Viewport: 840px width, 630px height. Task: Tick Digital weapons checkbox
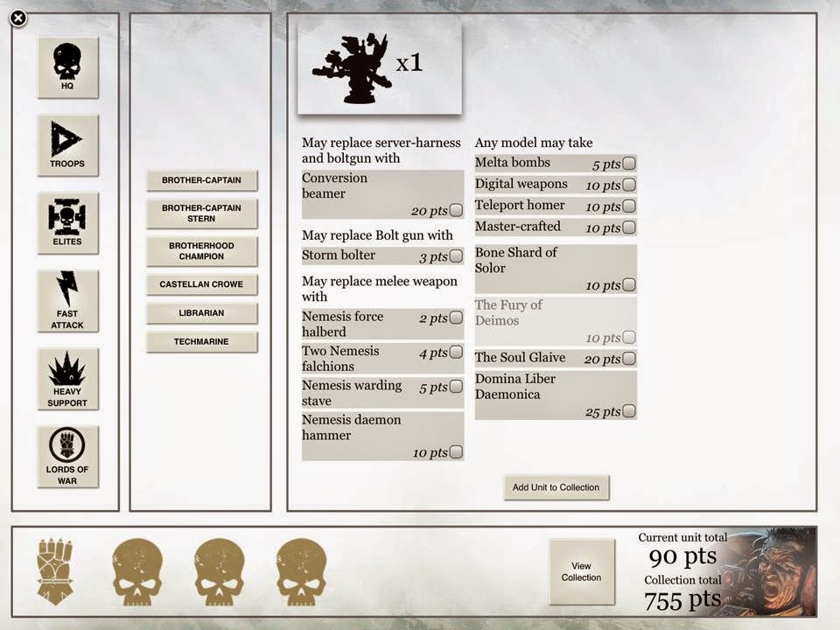(x=629, y=185)
